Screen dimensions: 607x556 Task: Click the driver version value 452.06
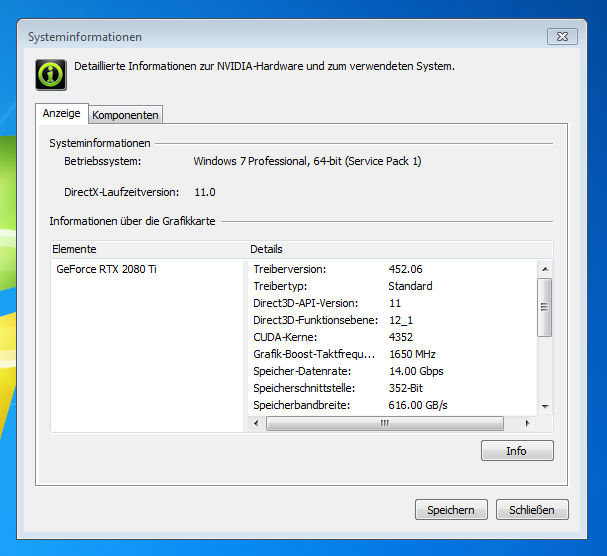[405, 269]
